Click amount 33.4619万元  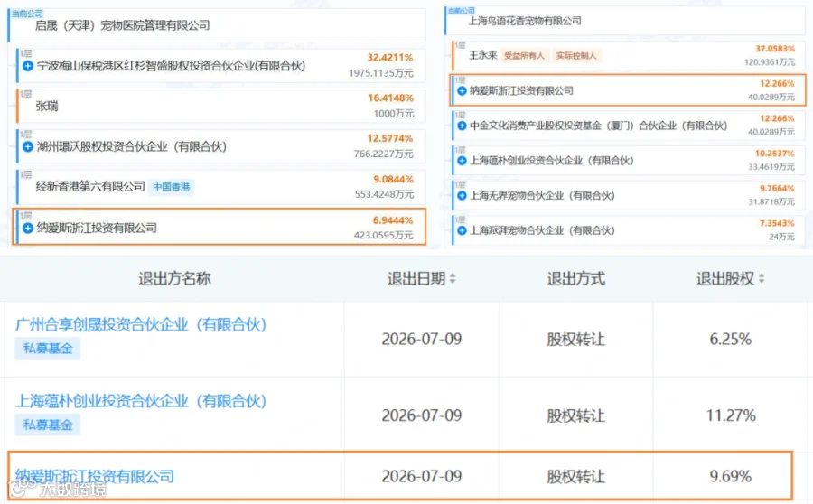[x=771, y=167]
